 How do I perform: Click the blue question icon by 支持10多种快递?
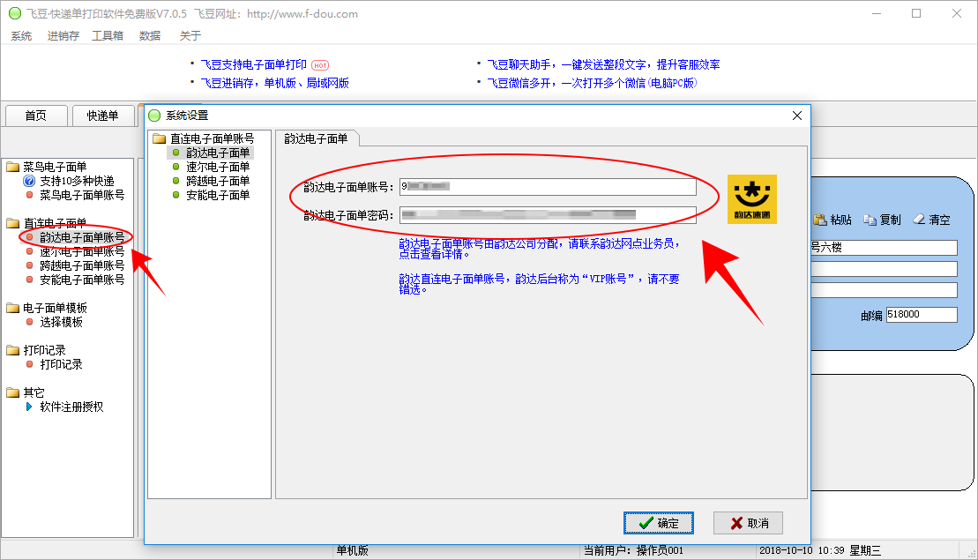[x=29, y=181]
